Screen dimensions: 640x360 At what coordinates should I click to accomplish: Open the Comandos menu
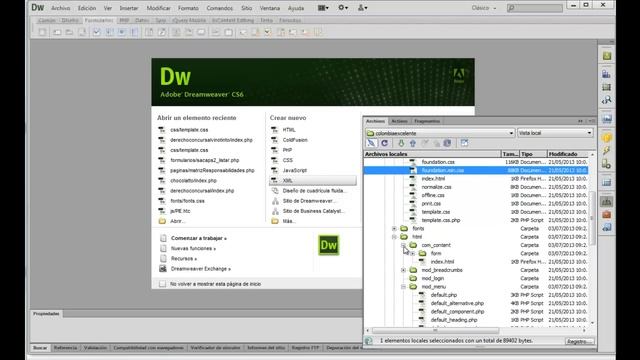[220, 8]
